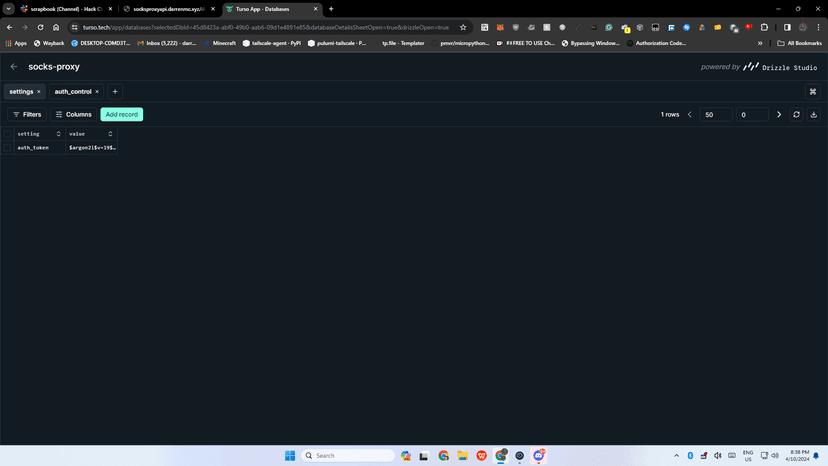Go to the next page of rows

click(x=779, y=114)
